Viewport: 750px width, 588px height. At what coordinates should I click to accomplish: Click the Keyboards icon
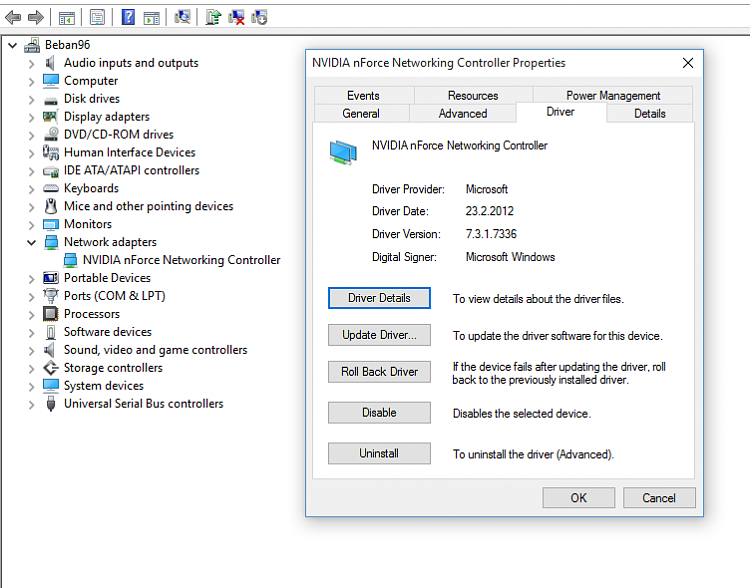click(x=51, y=188)
